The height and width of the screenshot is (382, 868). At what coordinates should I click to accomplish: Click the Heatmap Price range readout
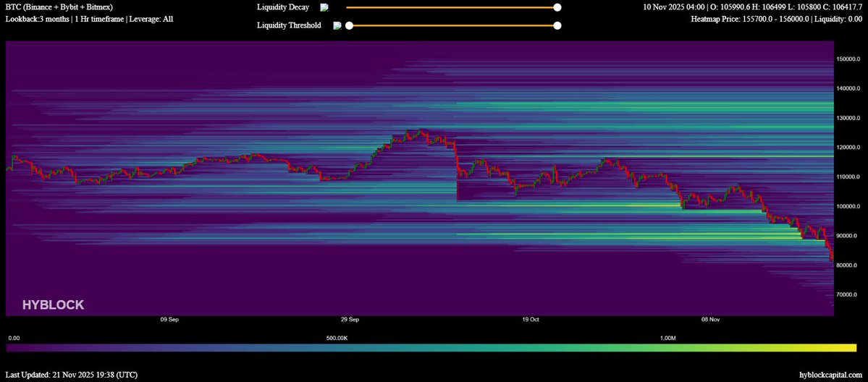[777, 18]
